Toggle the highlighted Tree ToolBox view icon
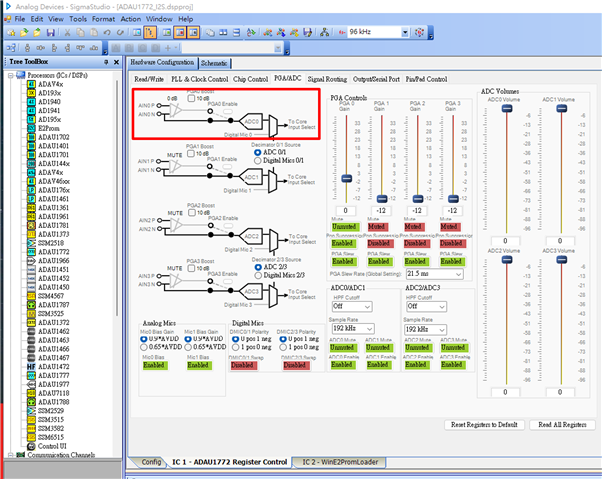 pos(150,33)
